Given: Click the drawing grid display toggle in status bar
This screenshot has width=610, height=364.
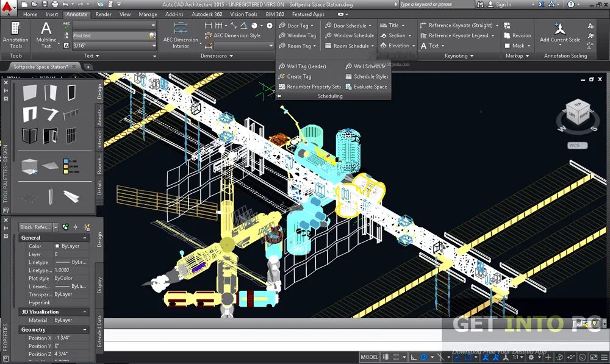Looking at the screenshot, I should click(x=386, y=357).
